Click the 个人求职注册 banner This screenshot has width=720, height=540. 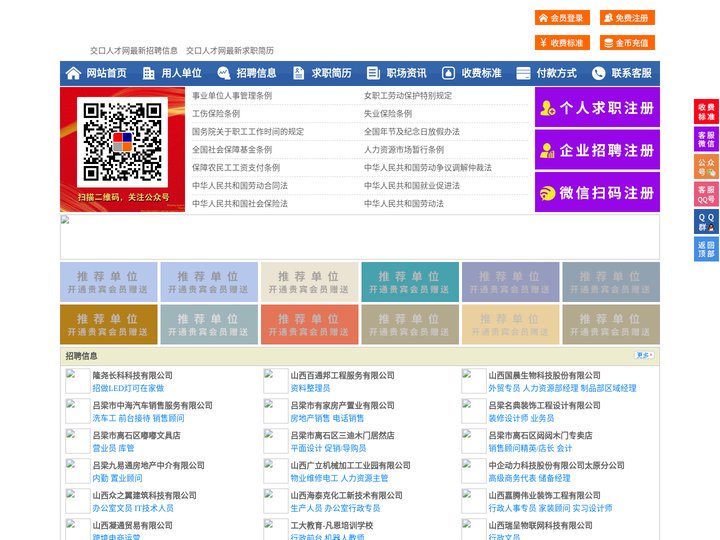pos(597,107)
